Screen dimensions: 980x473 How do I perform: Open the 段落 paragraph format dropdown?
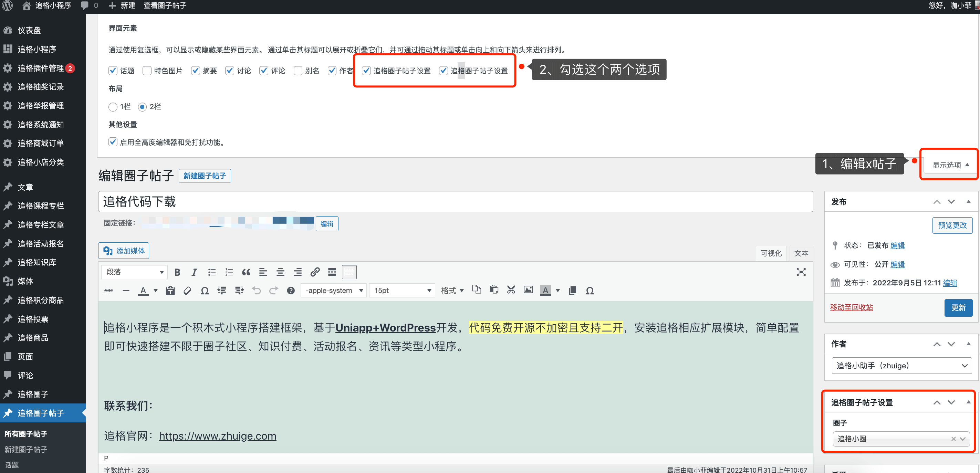tap(135, 272)
